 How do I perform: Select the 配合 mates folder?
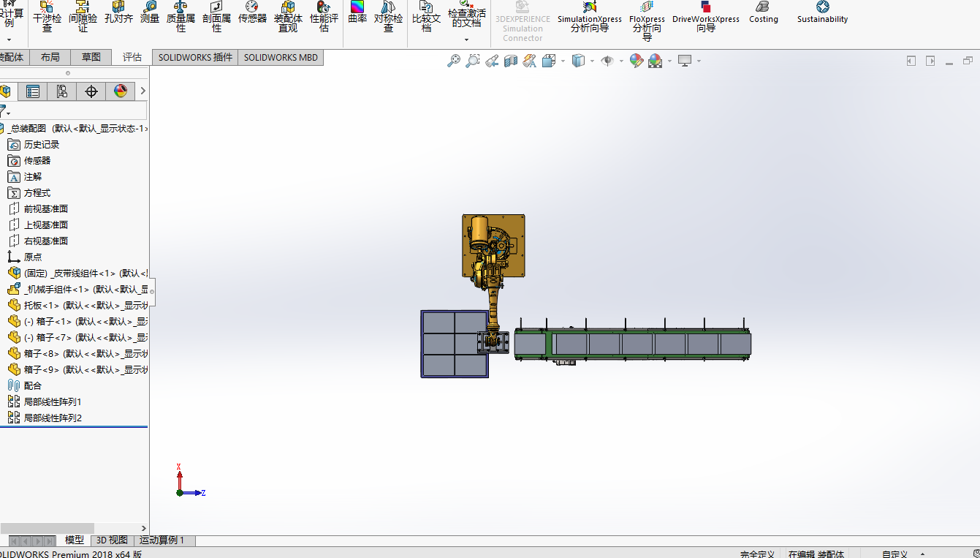tap(33, 386)
